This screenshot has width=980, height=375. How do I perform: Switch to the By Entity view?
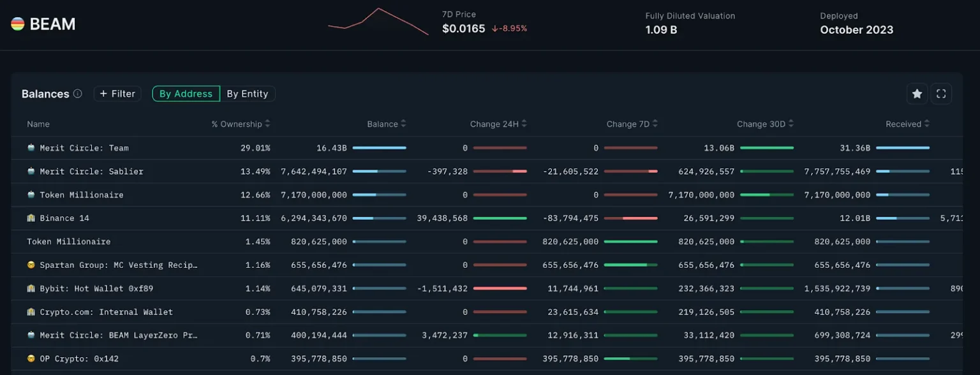tap(248, 93)
